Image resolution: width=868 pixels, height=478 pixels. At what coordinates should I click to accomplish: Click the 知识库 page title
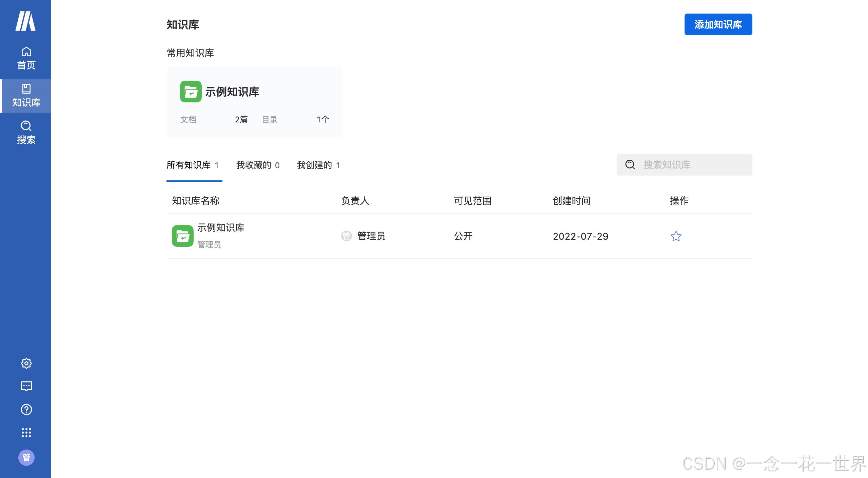183,24
